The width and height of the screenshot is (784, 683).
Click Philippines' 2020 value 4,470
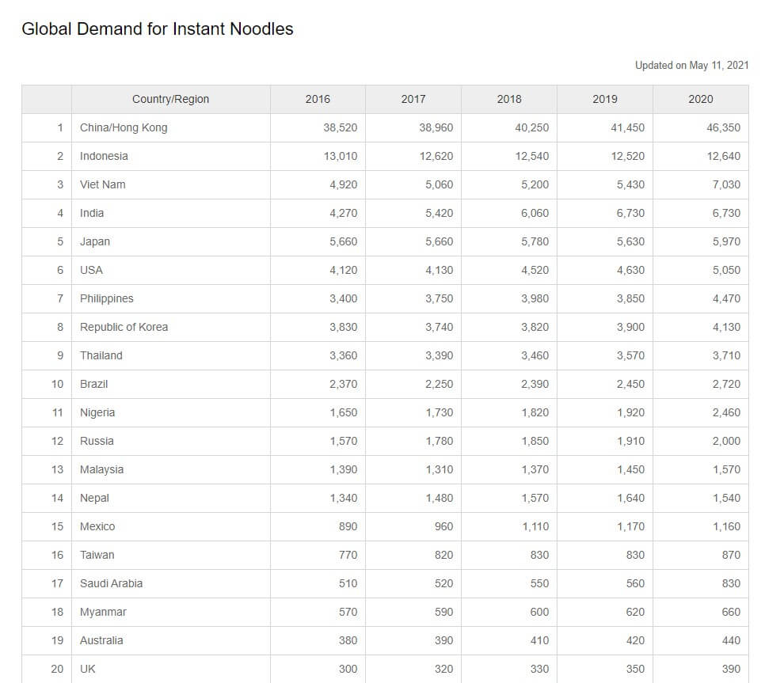coord(726,299)
